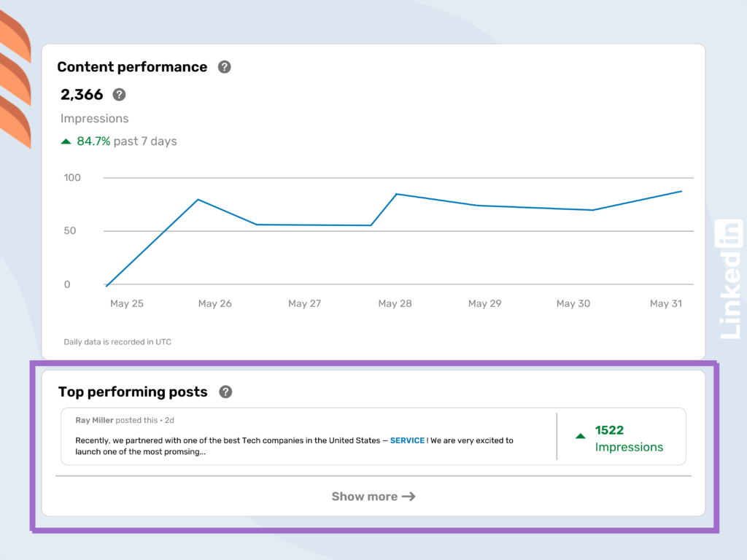The height and width of the screenshot is (560, 747).
Task: Click the Impressions label under the total
Action: click(94, 118)
